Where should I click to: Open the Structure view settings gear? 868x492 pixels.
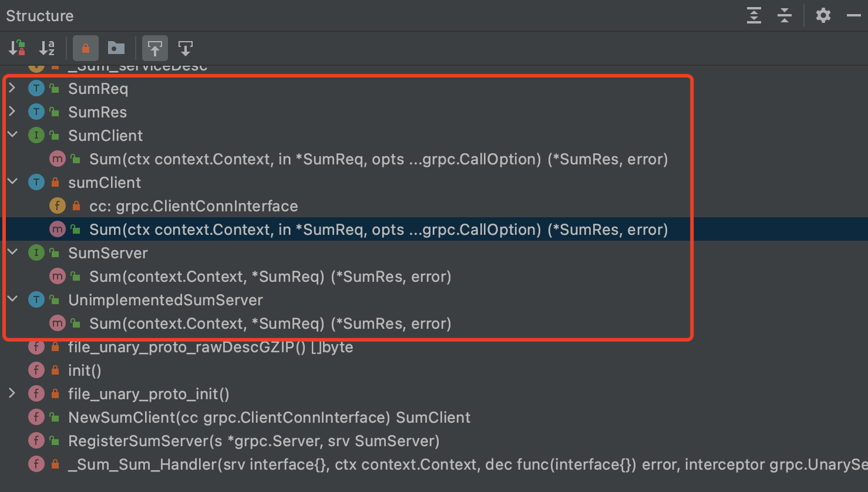coord(823,16)
